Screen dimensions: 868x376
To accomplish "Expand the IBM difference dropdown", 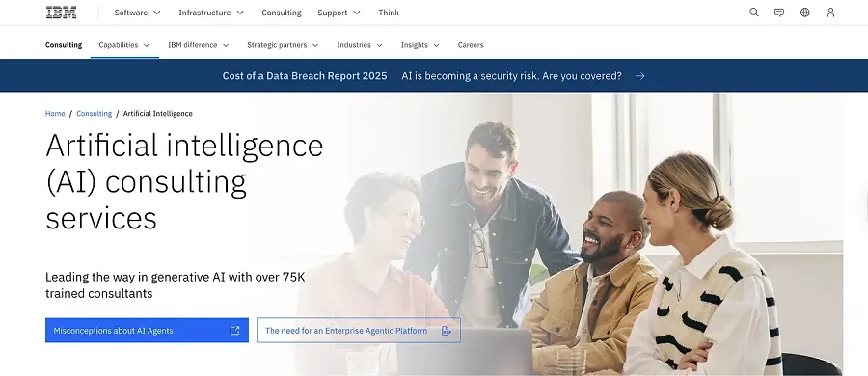I will [199, 45].
